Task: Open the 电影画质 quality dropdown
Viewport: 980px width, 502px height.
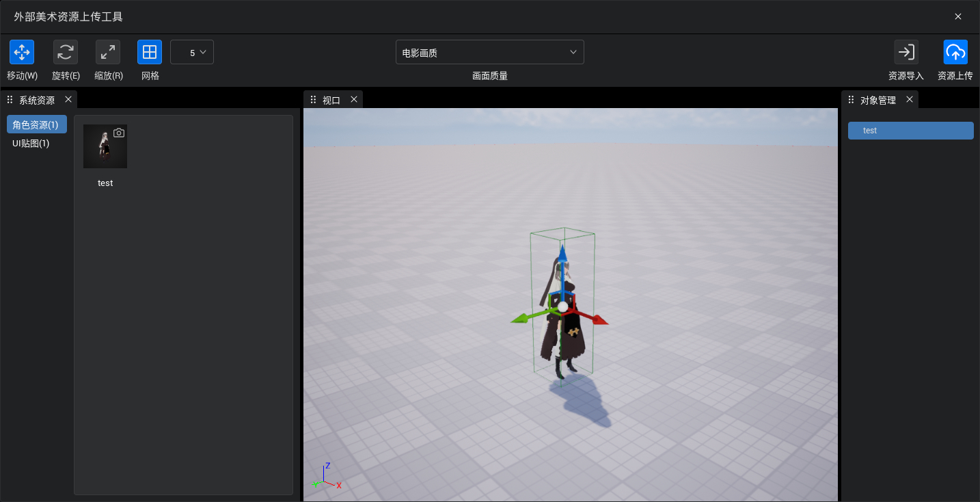Action: [x=490, y=52]
